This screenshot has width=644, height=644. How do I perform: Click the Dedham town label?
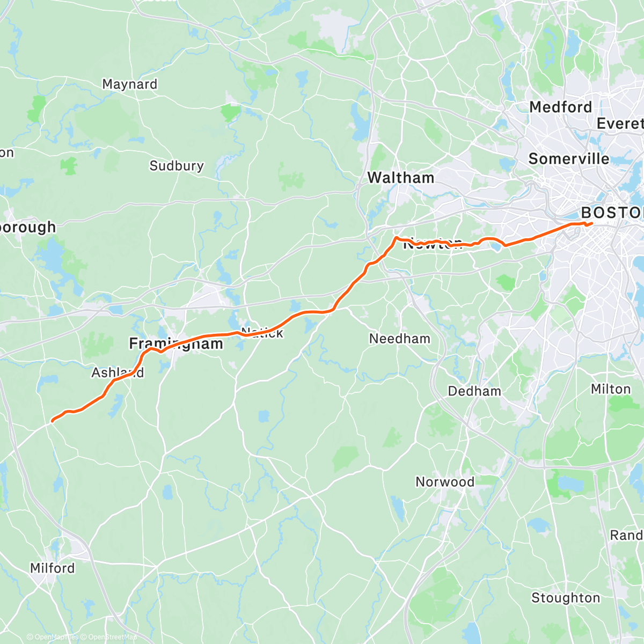(474, 391)
